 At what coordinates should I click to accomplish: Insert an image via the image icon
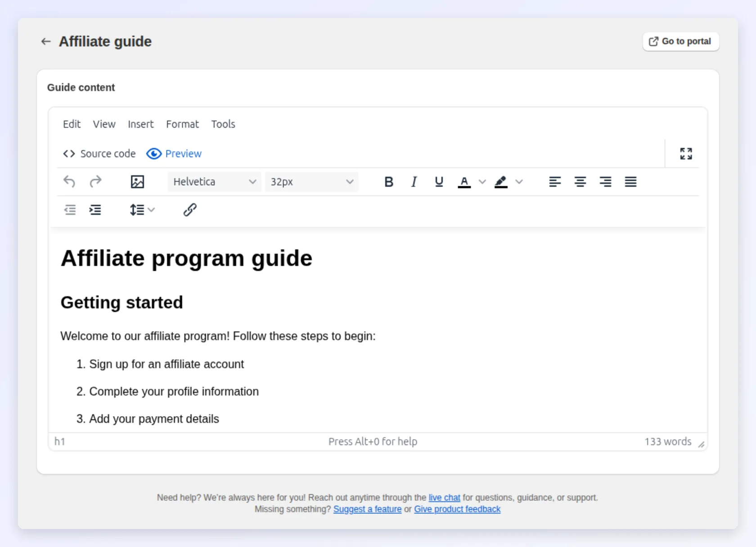pos(137,182)
